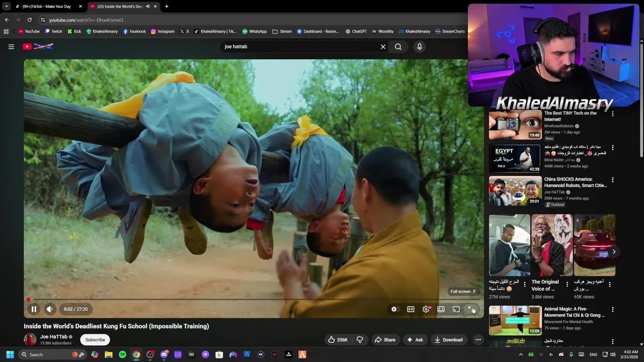Screen dimensions: 644x362
Task: Like the video (256K)
Action: coord(338,340)
